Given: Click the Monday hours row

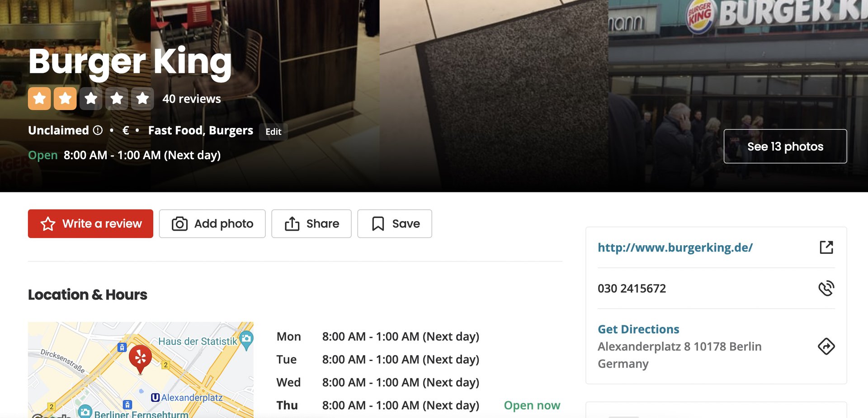Looking at the screenshot, I should click(x=378, y=337).
